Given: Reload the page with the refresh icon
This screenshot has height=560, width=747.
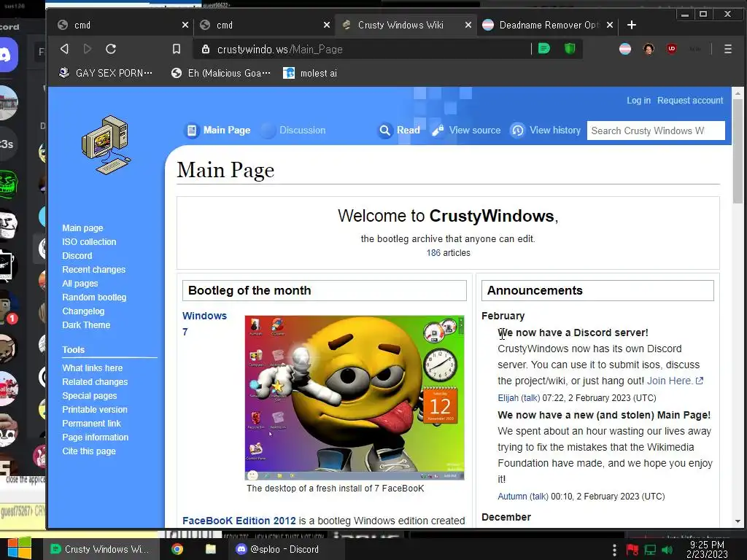Looking at the screenshot, I should [x=111, y=49].
